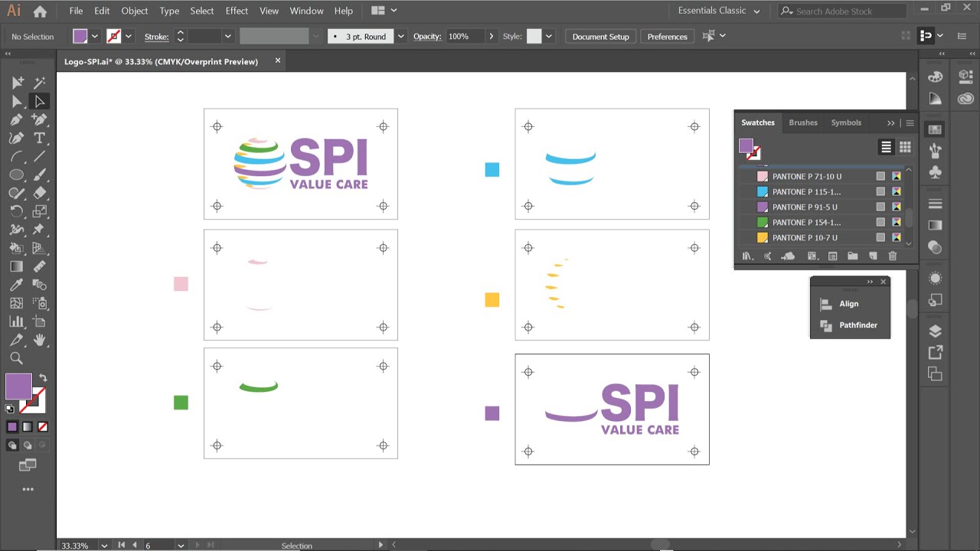Enable Draw Normal mode
The width and height of the screenshot is (980, 551).
(12, 445)
